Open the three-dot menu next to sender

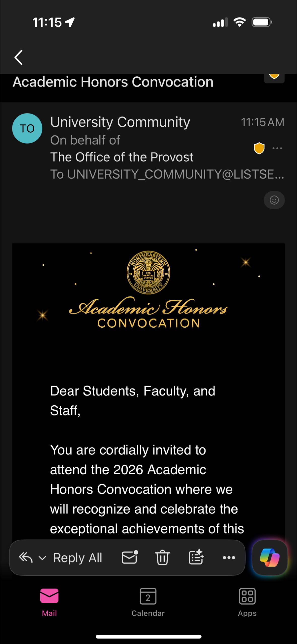point(277,148)
